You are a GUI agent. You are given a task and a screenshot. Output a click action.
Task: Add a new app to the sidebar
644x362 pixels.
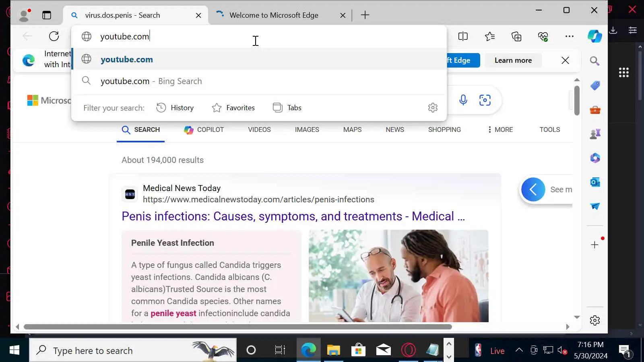pyautogui.click(x=594, y=245)
